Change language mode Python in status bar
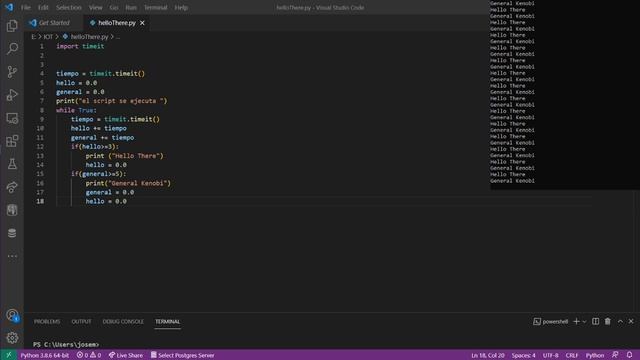The height and width of the screenshot is (360, 640). pyautogui.click(x=594, y=355)
